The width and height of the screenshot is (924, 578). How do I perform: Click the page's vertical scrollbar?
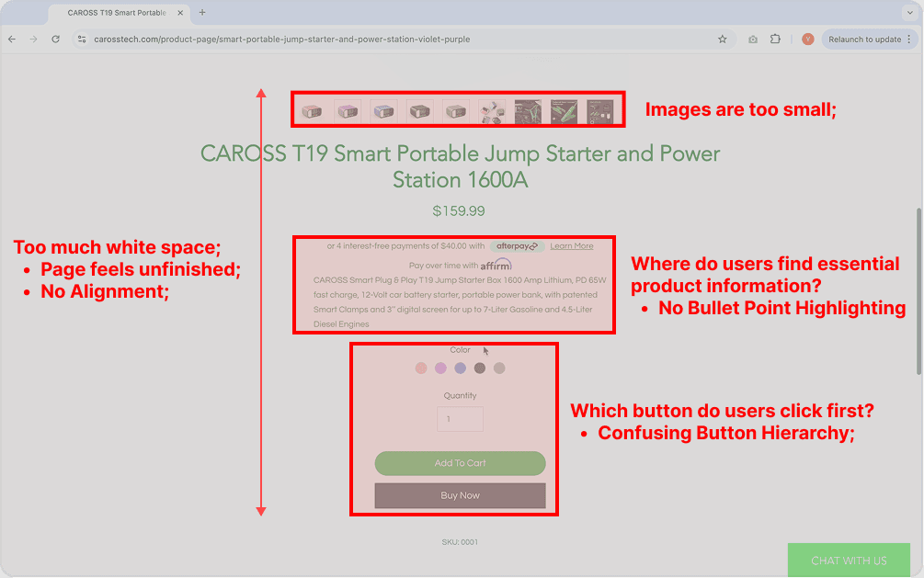918,291
